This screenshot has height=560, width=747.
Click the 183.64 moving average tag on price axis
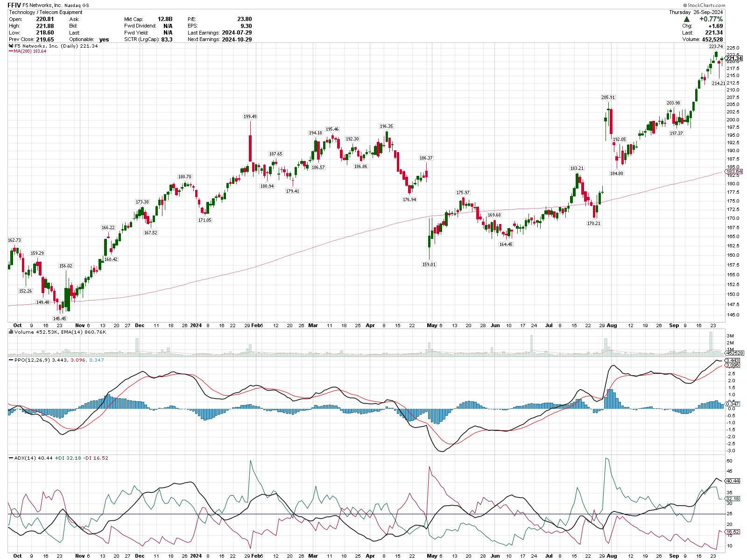coord(734,172)
